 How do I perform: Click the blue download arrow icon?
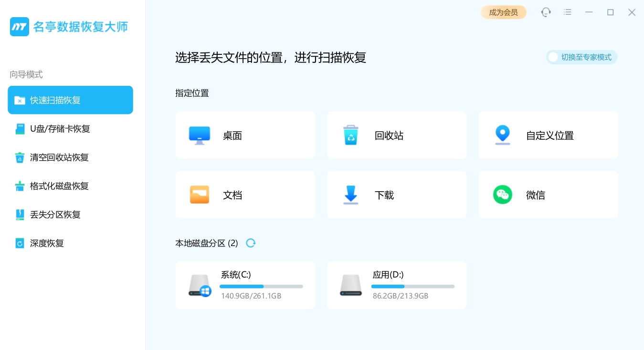351,195
